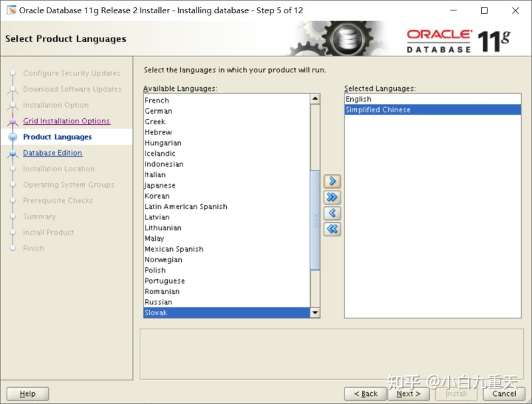The height and width of the screenshot is (404, 532).
Task: Click the installer app icon in title bar
Action: pyautogui.click(x=11, y=10)
